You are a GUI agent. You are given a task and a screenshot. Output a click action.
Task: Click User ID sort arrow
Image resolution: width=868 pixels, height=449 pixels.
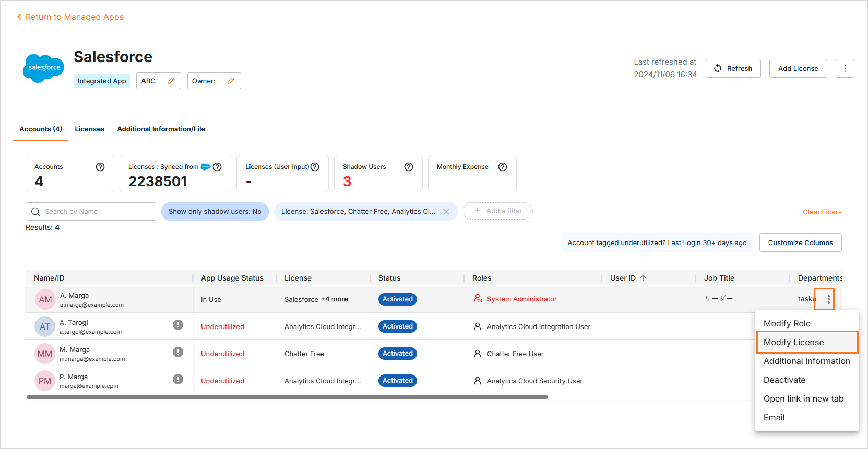pyautogui.click(x=643, y=278)
